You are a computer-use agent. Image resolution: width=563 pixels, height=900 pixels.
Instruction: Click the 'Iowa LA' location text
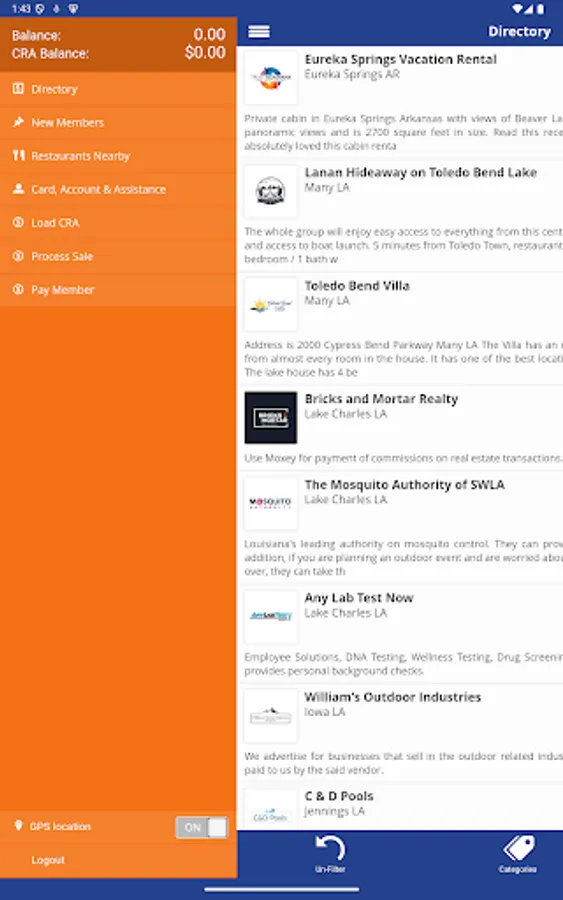[325, 712]
